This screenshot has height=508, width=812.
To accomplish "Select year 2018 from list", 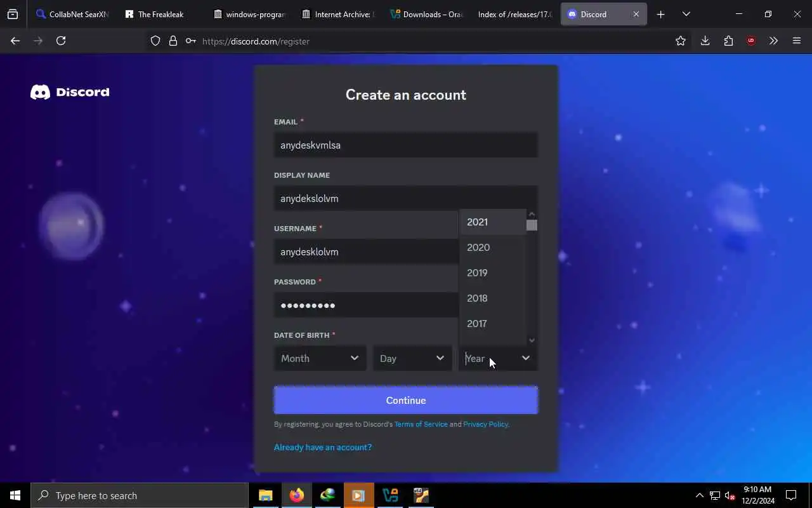I will point(493,298).
